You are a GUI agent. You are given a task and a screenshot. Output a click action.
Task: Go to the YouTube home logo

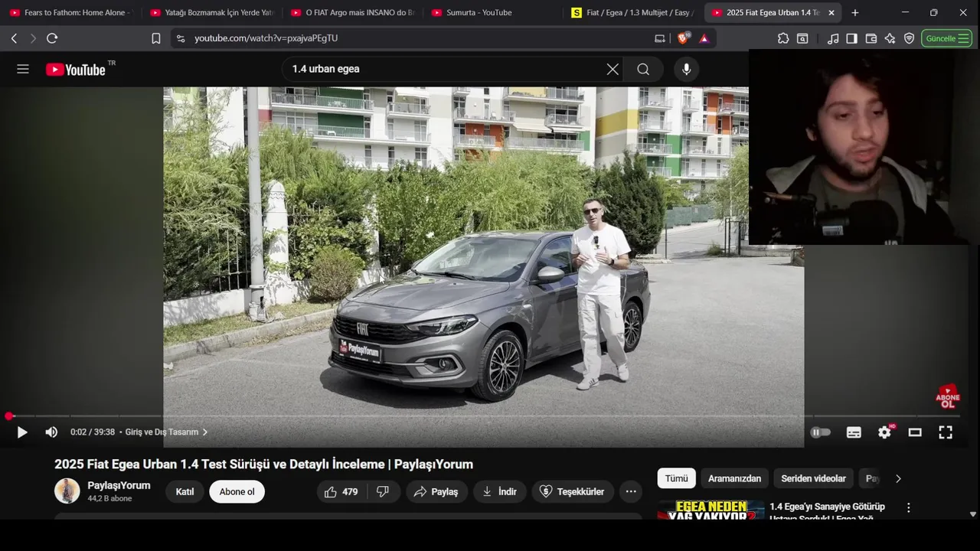pyautogui.click(x=75, y=70)
